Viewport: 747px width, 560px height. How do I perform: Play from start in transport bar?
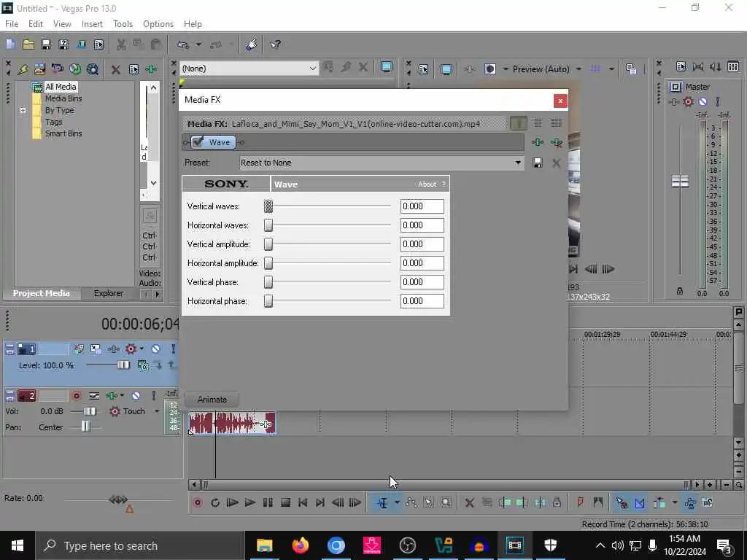[233, 503]
